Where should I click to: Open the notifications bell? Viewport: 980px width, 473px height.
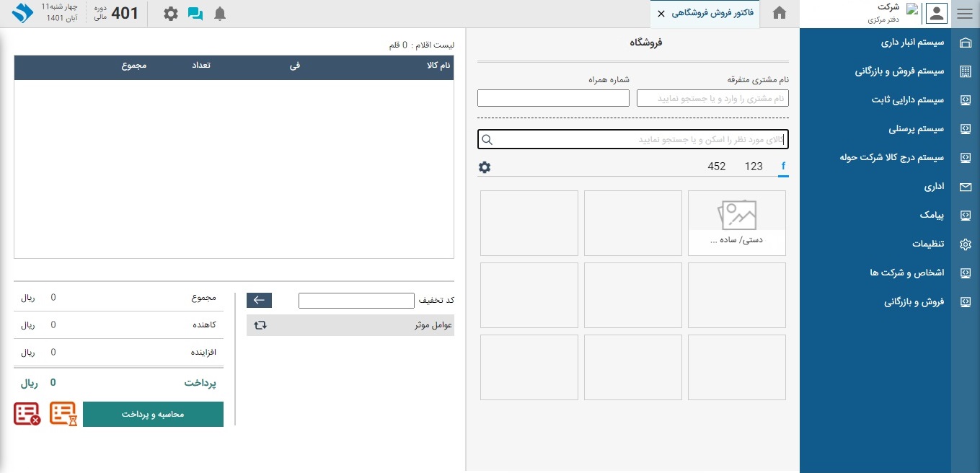(x=220, y=14)
